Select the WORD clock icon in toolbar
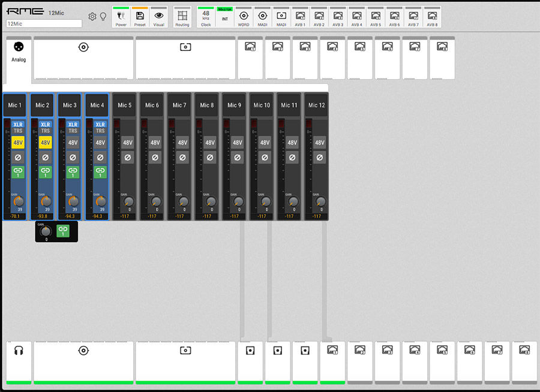The height and width of the screenshot is (392, 540). (244, 17)
